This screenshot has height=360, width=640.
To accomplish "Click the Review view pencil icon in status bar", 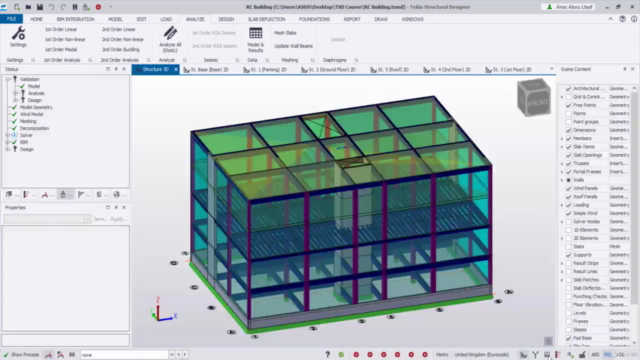I will click(x=582, y=355).
